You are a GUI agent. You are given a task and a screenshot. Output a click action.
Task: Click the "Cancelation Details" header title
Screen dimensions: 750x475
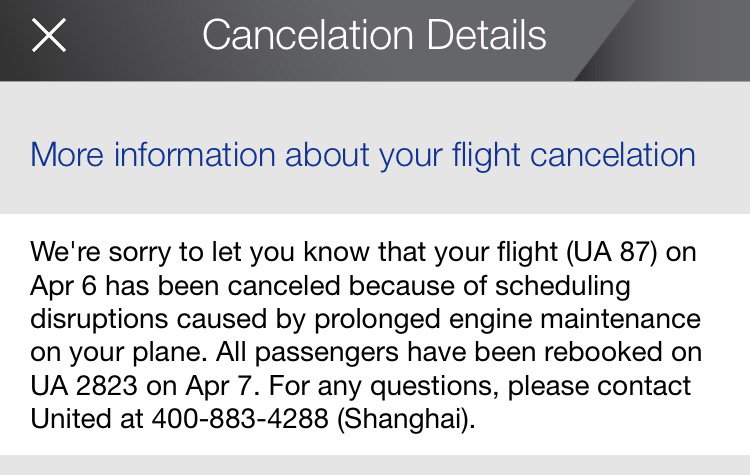374,36
